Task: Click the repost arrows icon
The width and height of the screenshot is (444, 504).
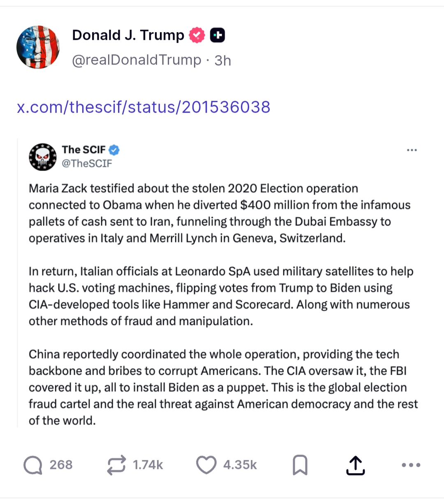Action: [116, 465]
